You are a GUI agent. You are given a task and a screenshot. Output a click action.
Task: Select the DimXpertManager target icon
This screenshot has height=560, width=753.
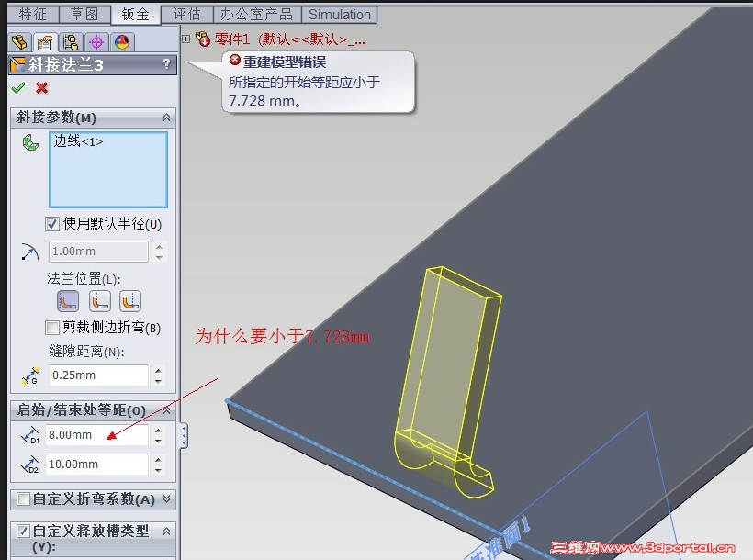pos(96,41)
